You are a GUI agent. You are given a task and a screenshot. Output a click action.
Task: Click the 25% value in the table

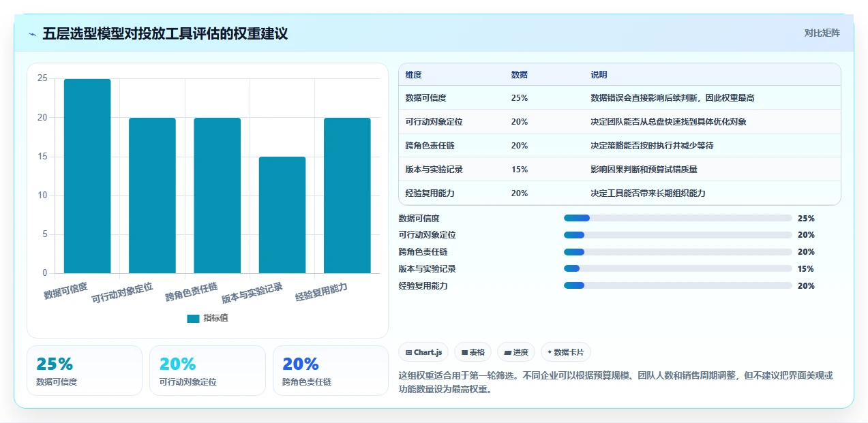click(x=519, y=98)
